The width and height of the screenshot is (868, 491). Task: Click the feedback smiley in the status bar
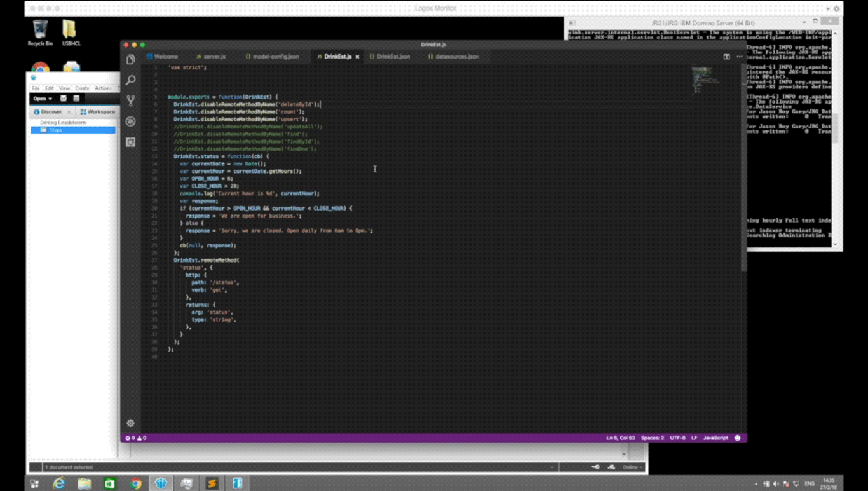(737, 438)
